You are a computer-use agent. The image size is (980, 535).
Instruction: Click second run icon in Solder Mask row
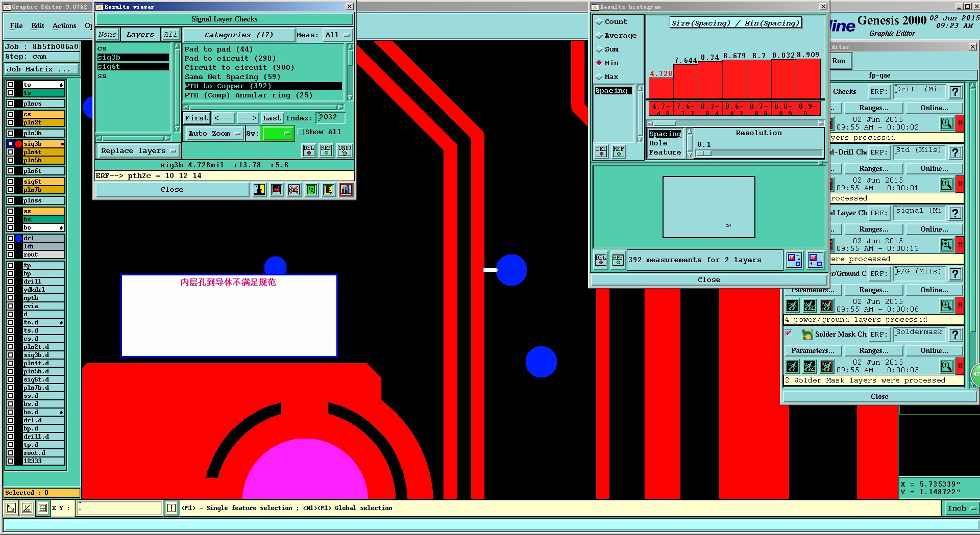pos(810,366)
